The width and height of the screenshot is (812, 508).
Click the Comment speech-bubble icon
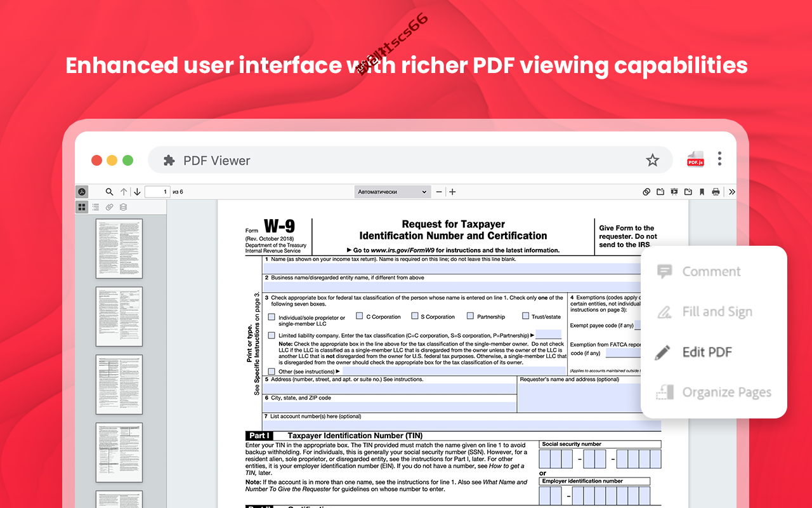coord(664,272)
